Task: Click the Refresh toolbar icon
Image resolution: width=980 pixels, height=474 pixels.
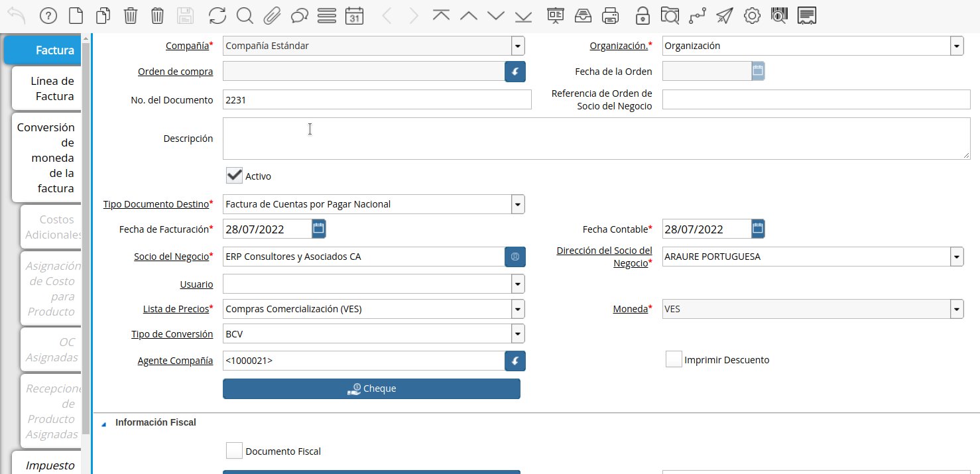Action: pos(217,16)
